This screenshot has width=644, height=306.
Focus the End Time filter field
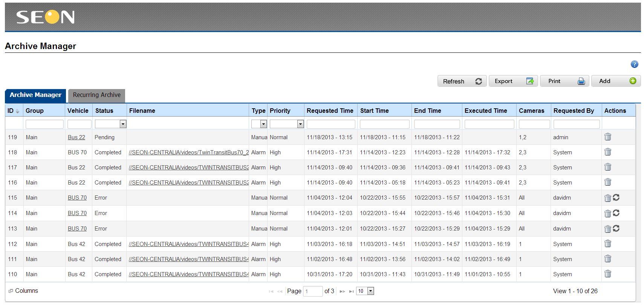coord(437,124)
